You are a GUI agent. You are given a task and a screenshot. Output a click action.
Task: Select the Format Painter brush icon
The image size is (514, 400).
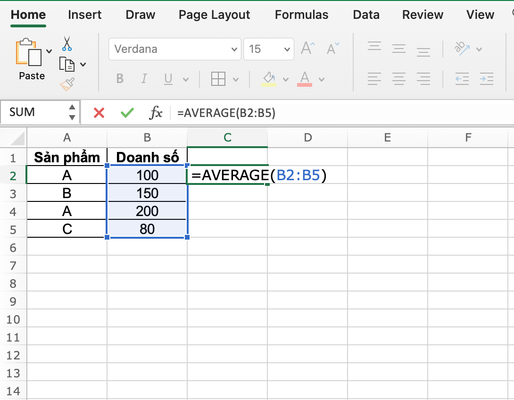[x=67, y=84]
